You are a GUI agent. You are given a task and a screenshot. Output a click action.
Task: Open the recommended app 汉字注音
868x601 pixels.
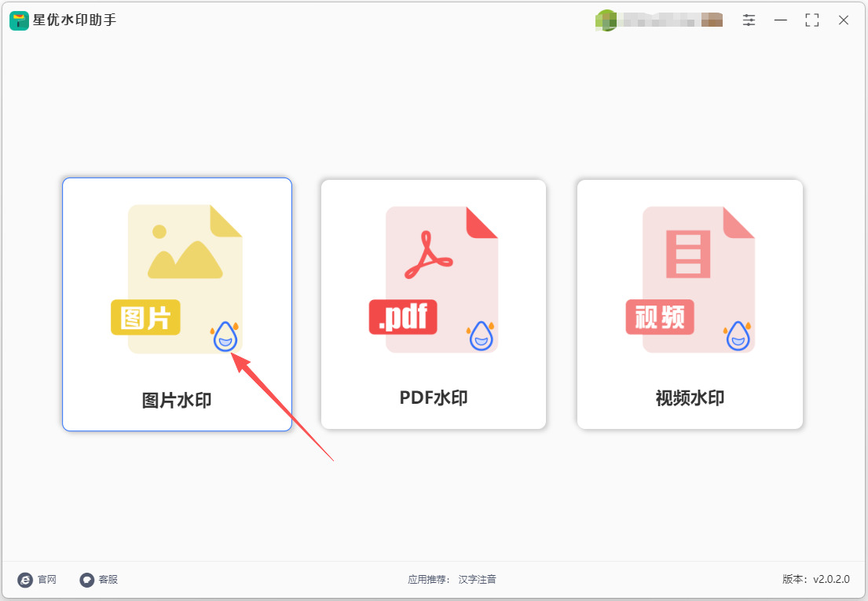coord(477,580)
